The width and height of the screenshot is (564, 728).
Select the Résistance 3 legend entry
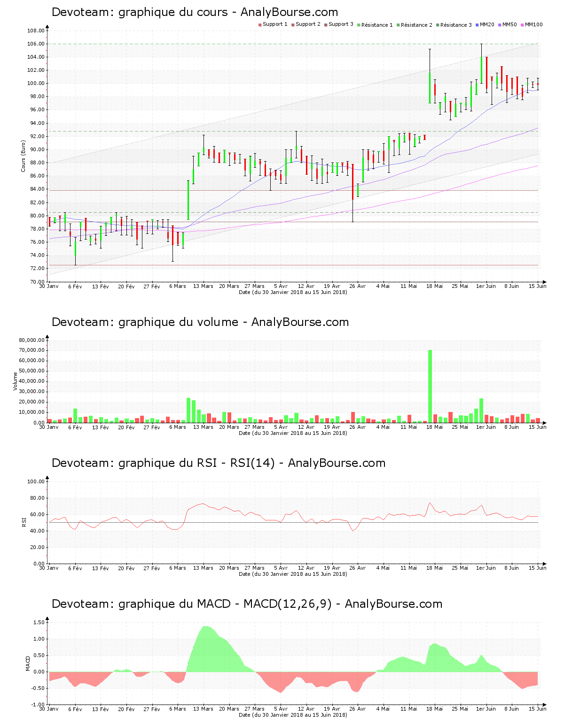[x=454, y=25]
